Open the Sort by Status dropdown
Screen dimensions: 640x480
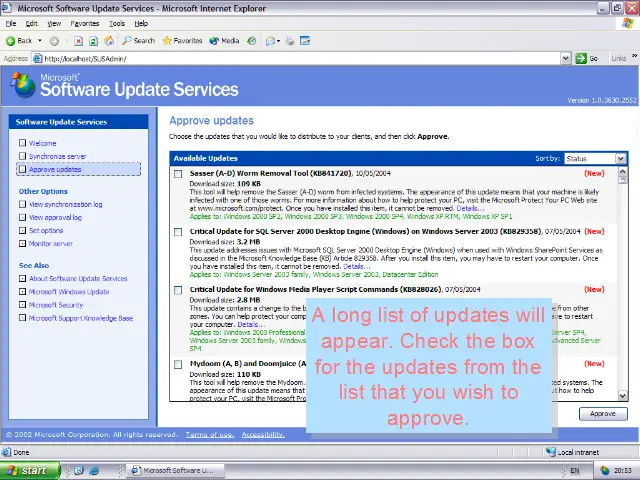click(620, 158)
